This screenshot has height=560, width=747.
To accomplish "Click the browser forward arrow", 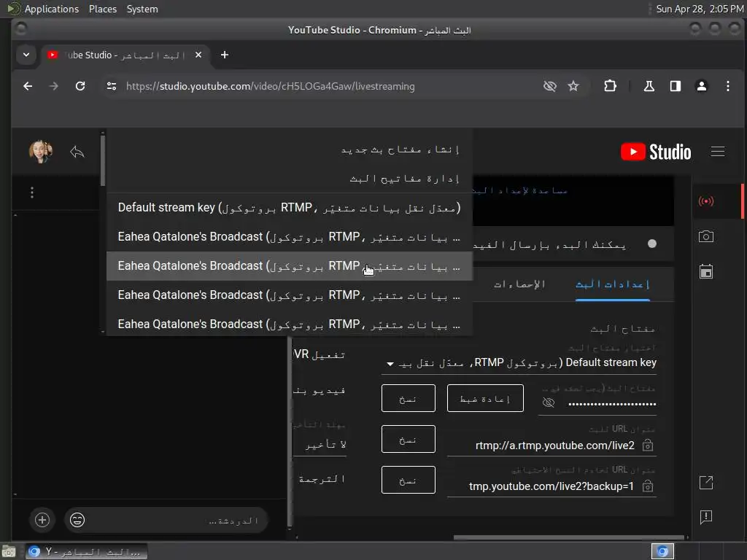I will [54, 86].
